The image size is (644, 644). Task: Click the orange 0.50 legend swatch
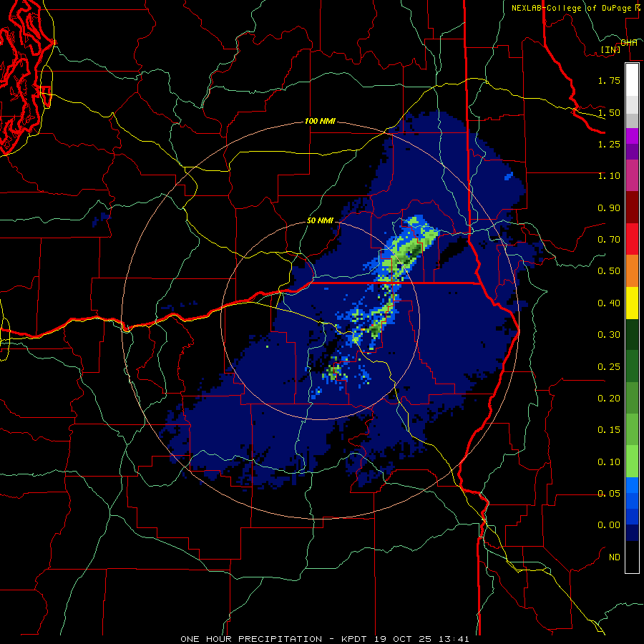[x=632, y=270]
